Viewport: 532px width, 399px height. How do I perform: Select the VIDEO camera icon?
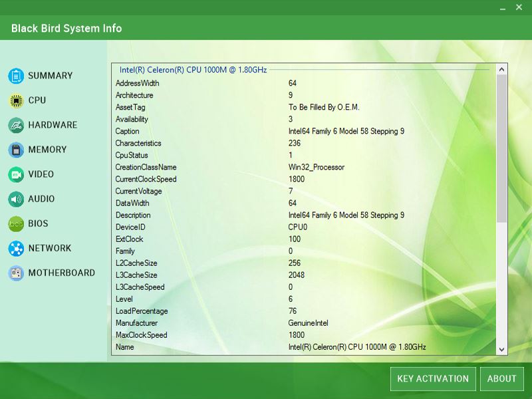tap(15, 174)
